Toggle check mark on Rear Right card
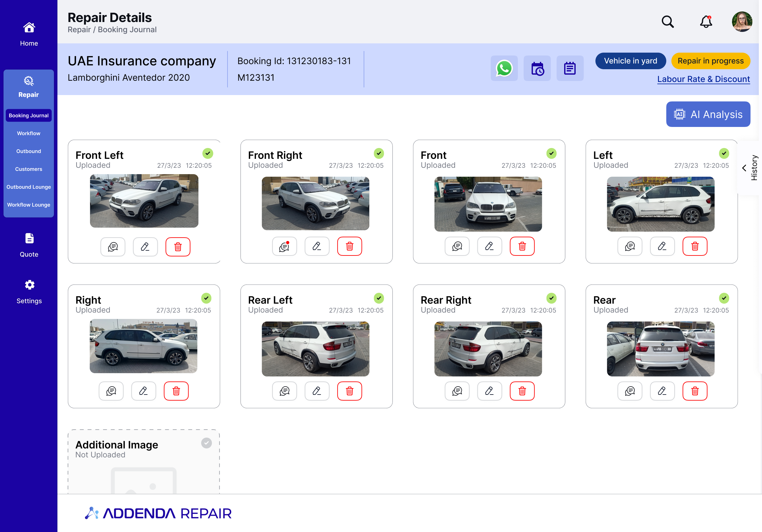 point(551,298)
